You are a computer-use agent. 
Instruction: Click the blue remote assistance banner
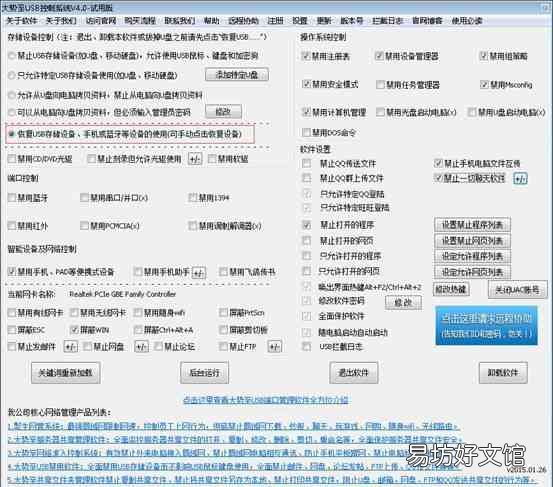click(x=486, y=325)
